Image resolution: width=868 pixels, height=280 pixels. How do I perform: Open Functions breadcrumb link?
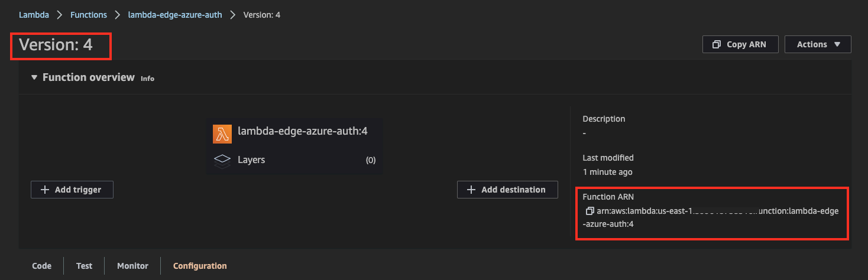coord(89,15)
